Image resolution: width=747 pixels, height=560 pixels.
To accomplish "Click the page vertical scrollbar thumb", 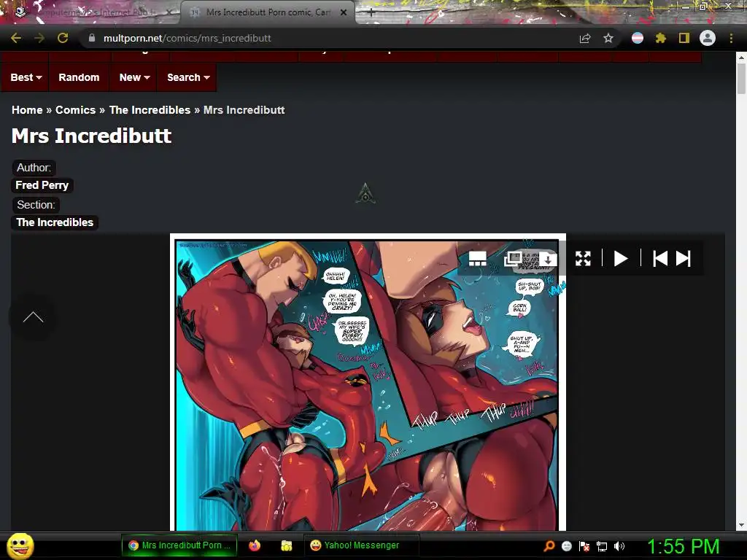I will pyautogui.click(x=741, y=79).
